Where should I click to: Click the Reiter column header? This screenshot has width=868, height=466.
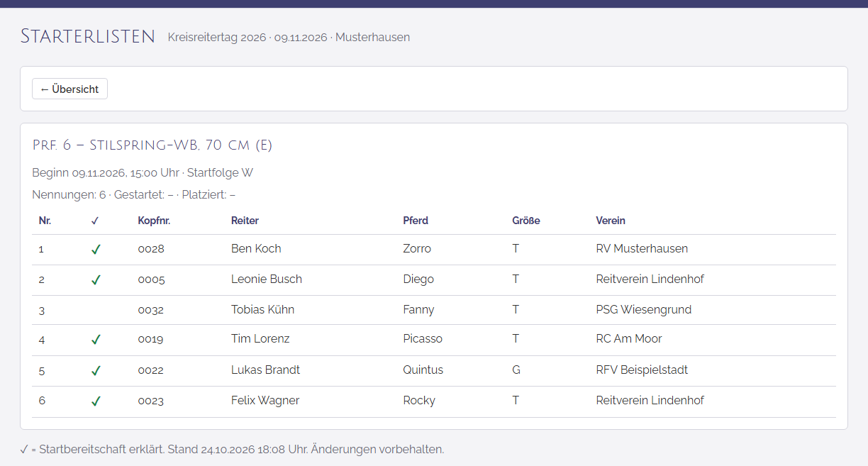point(245,221)
